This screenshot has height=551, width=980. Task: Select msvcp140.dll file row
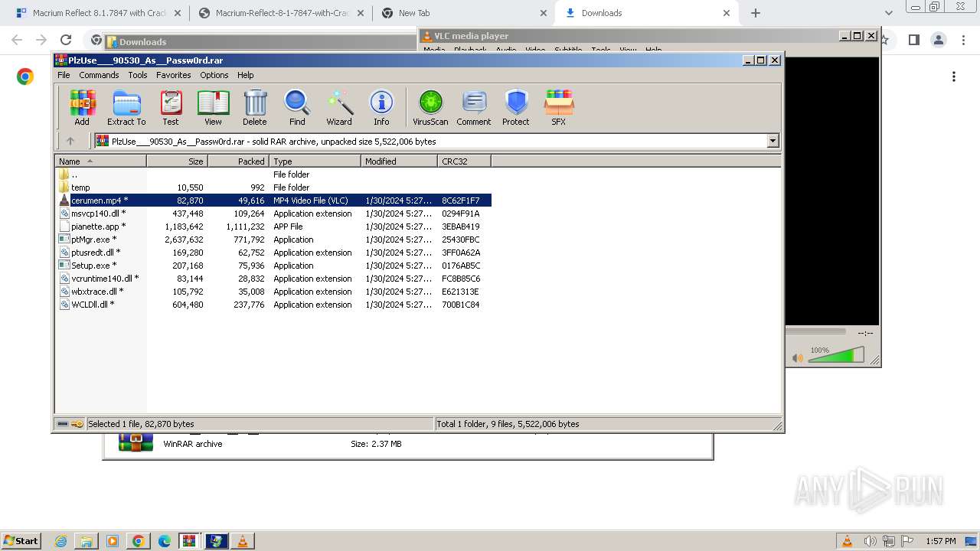(273, 214)
